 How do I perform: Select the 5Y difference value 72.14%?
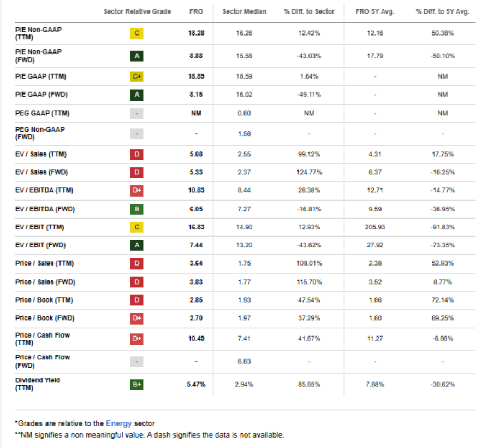point(442,300)
